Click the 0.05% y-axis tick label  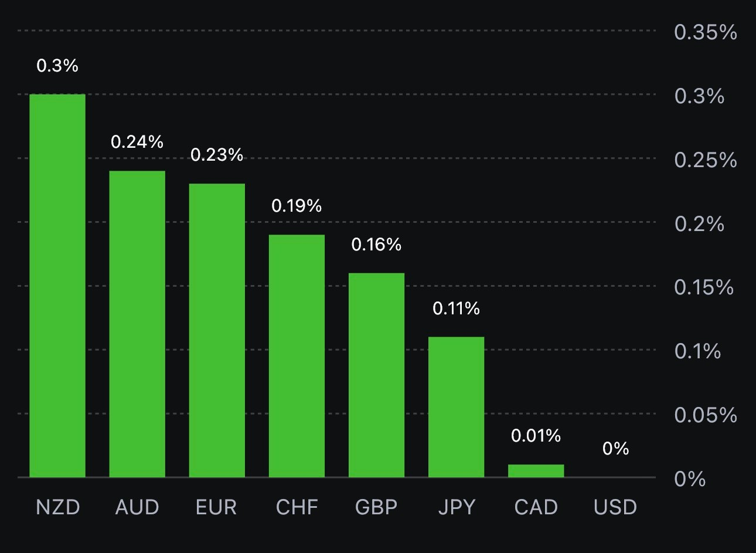(705, 415)
